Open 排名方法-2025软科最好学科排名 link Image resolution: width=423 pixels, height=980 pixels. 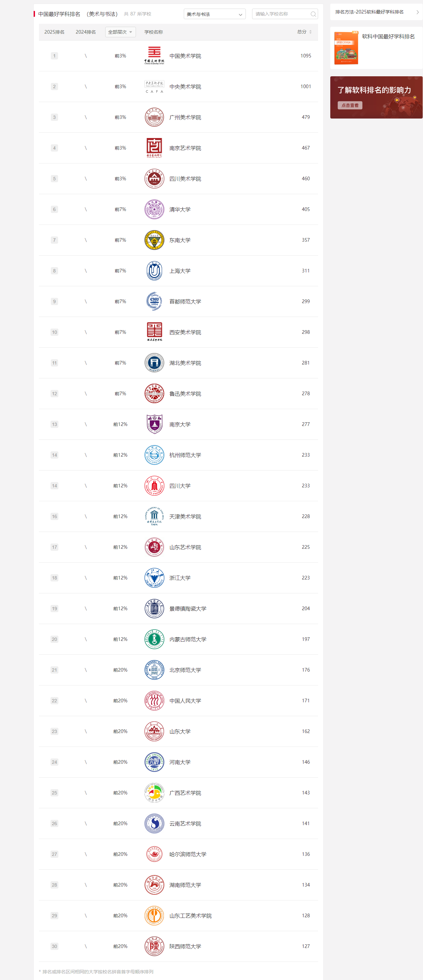(376, 12)
